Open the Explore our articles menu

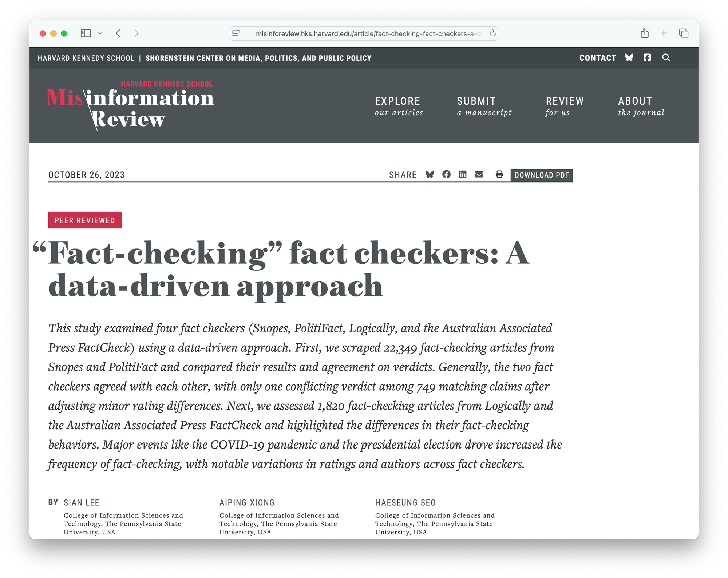399,106
